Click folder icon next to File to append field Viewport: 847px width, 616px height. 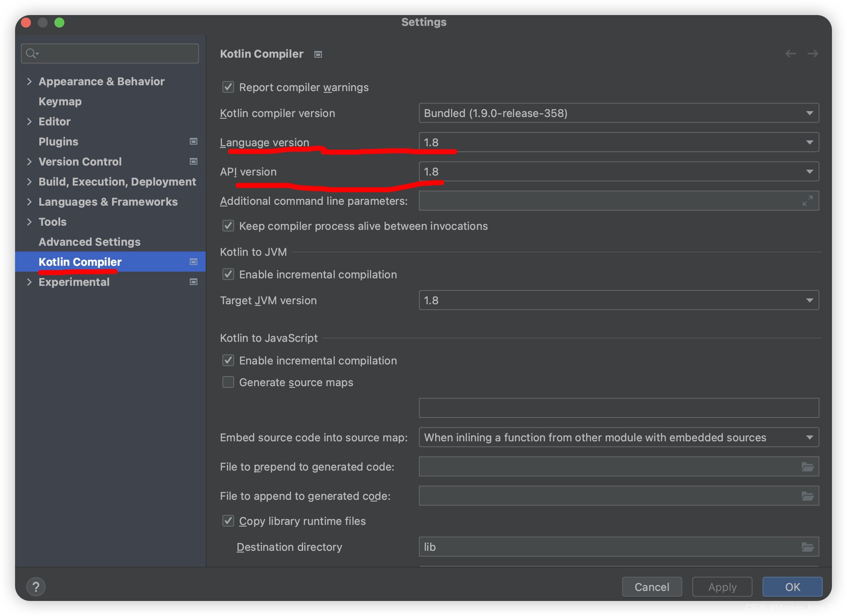pyautogui.click(x=808, y=496)
